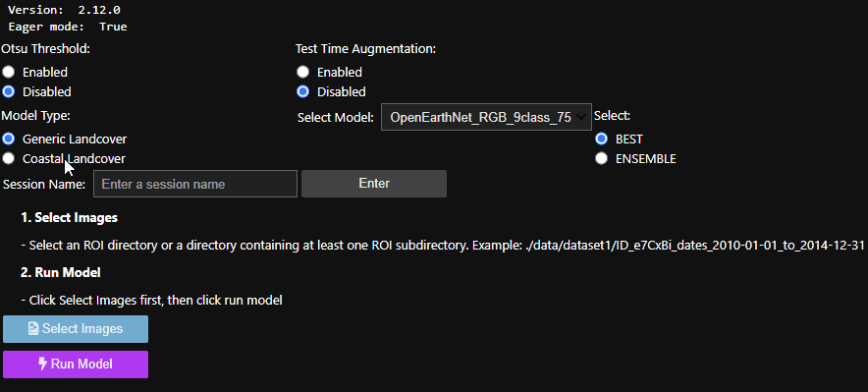The image size is (868, 392).
Task: Choose the Coastal Landcover model type
Action: [8, 158]
